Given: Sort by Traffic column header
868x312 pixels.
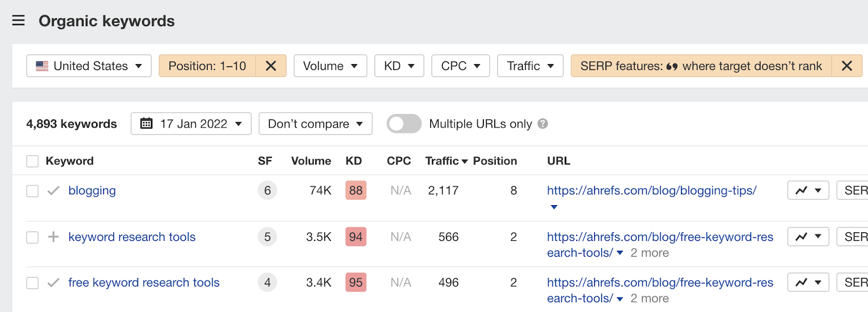Looking at the screenshot, I should (446, 161).
